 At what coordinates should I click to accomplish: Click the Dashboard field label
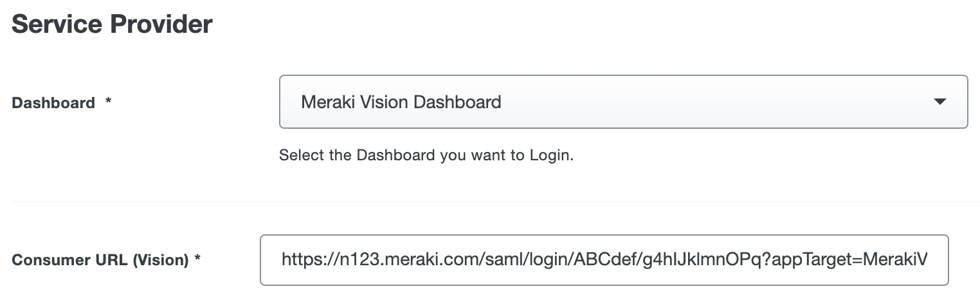(x=53, y=103)
